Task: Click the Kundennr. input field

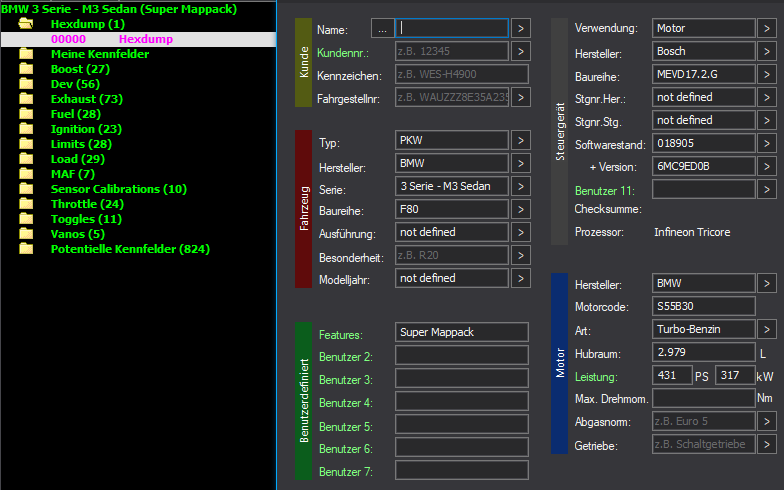Action: 452,51
